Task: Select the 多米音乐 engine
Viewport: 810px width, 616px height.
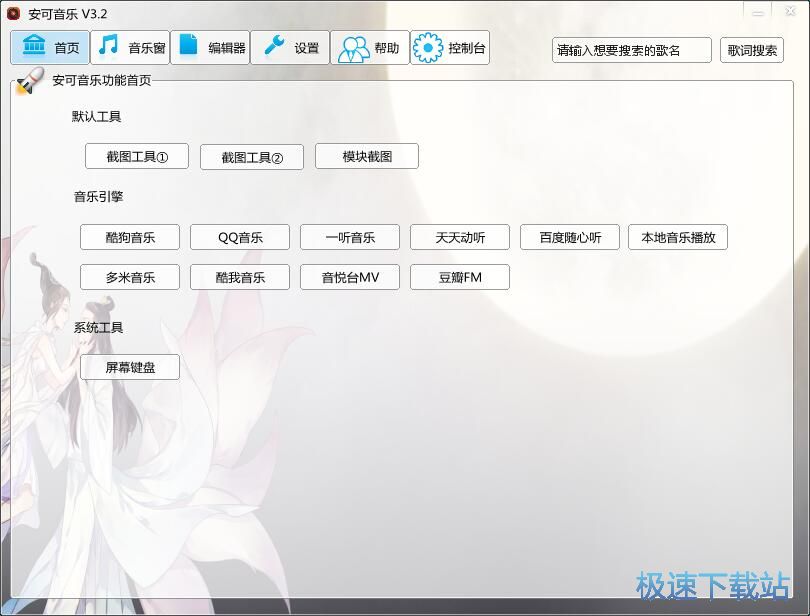Action: pyautogui.click(x=130, y=277)
